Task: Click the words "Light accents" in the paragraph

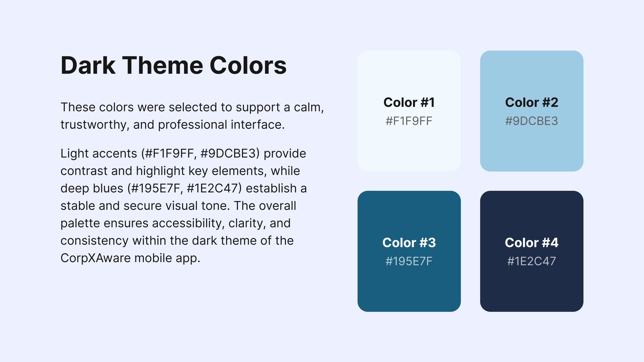Action: pos(99,153)
